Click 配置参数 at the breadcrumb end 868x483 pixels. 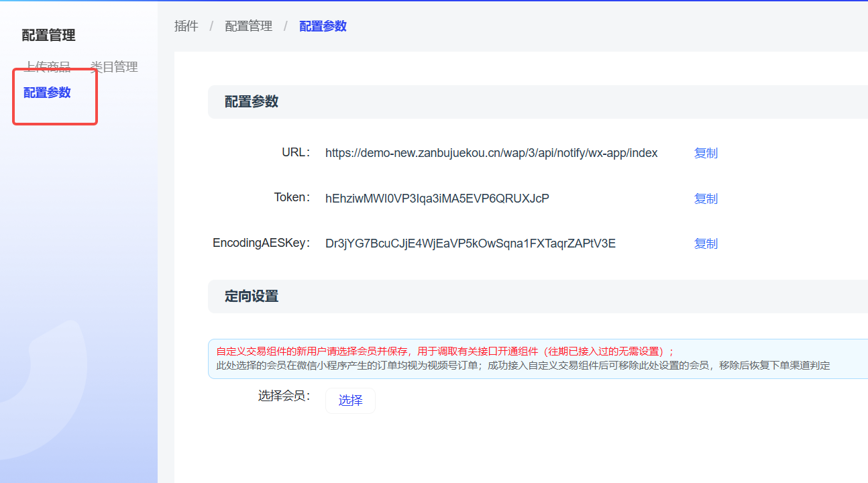tap(323, 26)
